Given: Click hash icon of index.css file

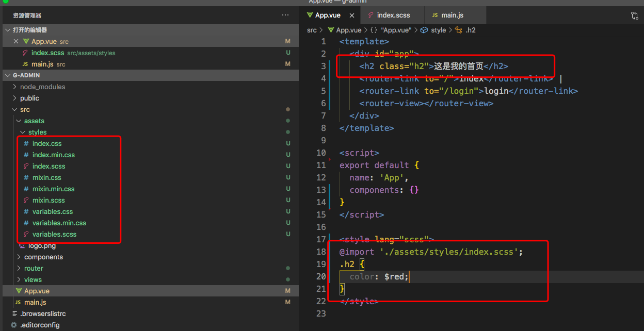Looking at the screenshot, I should 26,143.
